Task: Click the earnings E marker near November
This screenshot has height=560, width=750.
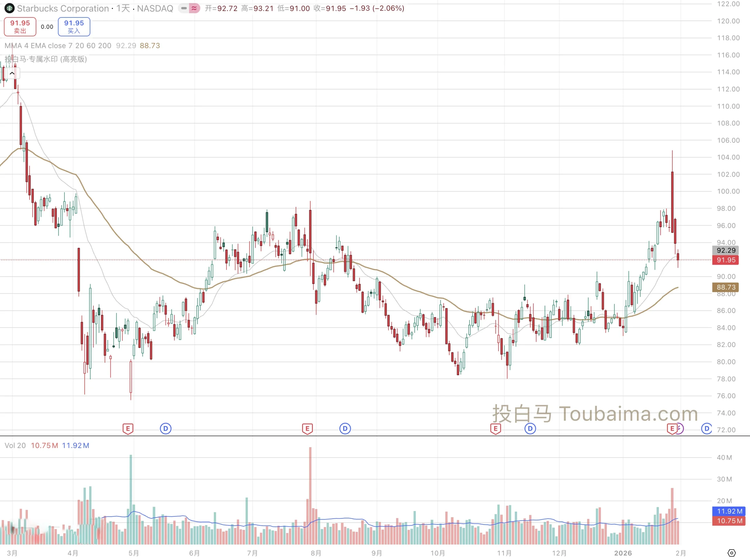Action: click(x=495, y=429)
